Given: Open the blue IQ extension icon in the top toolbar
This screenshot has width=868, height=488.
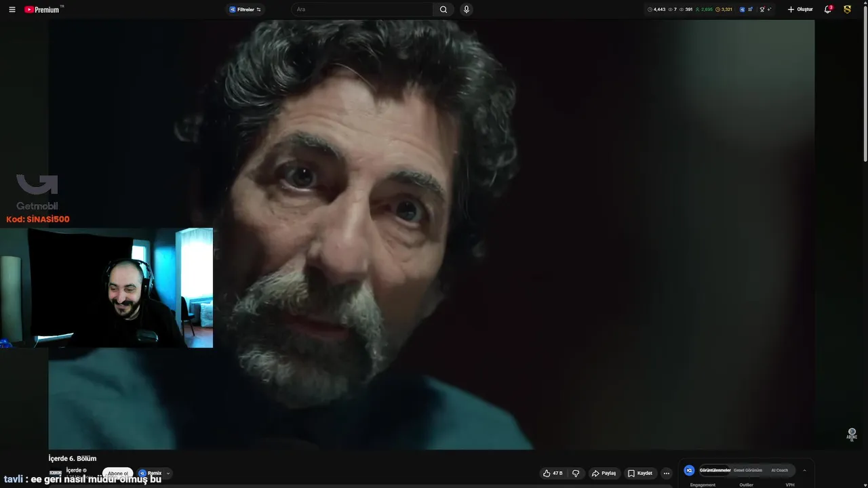Looking at the screenshot, I should click(742, 9).
